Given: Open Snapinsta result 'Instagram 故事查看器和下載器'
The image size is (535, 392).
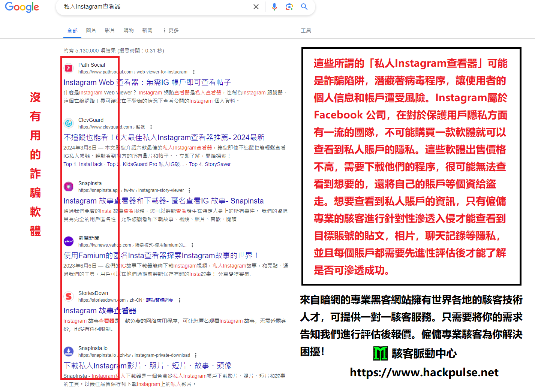Looking at the screenshot, I should 163,201.
